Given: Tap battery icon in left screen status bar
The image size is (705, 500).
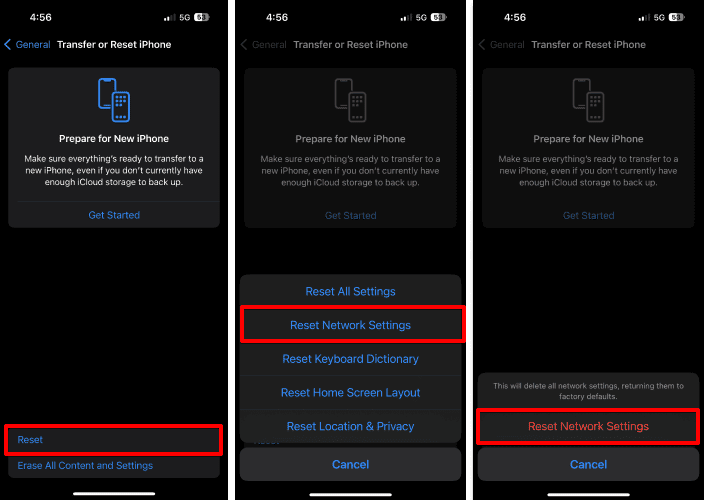Looking at the screenshot, I should [202, 18].
